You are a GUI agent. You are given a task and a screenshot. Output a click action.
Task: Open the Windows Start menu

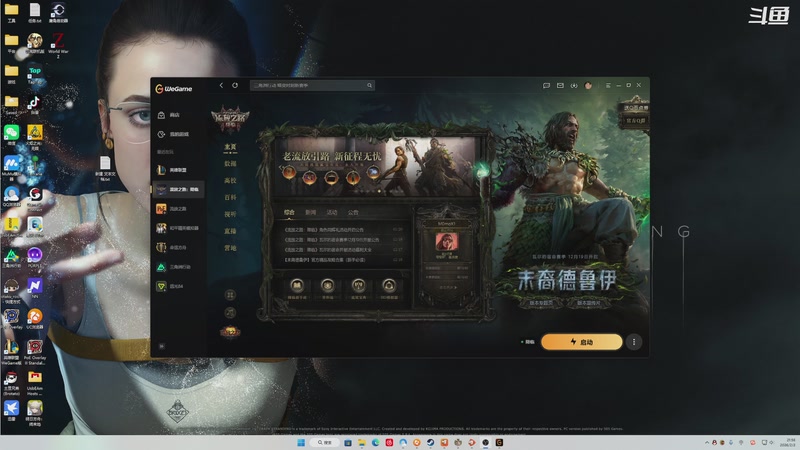(301, 442)
